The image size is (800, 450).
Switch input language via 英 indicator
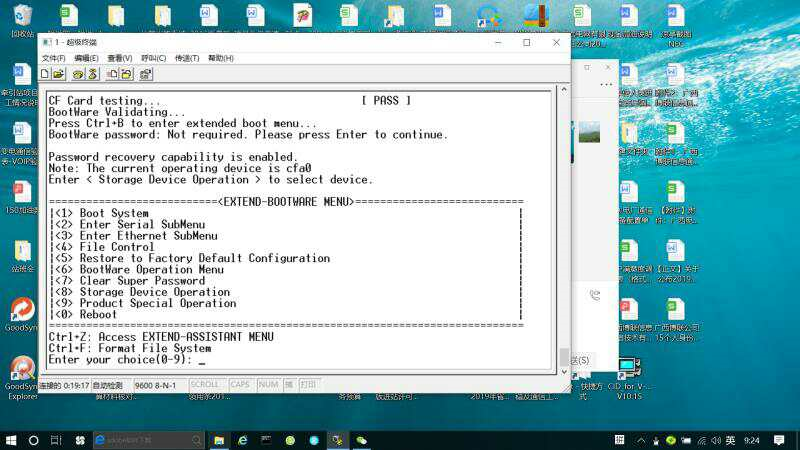[731, 440]
